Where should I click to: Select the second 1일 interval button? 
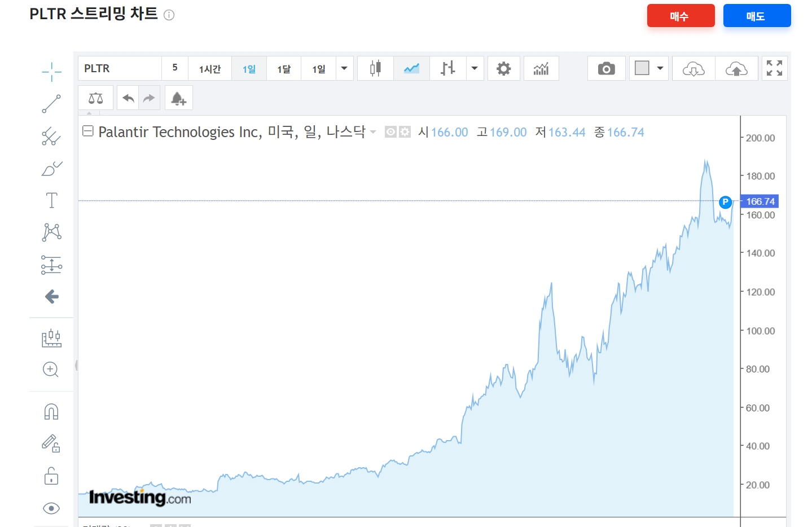(319, 68)
